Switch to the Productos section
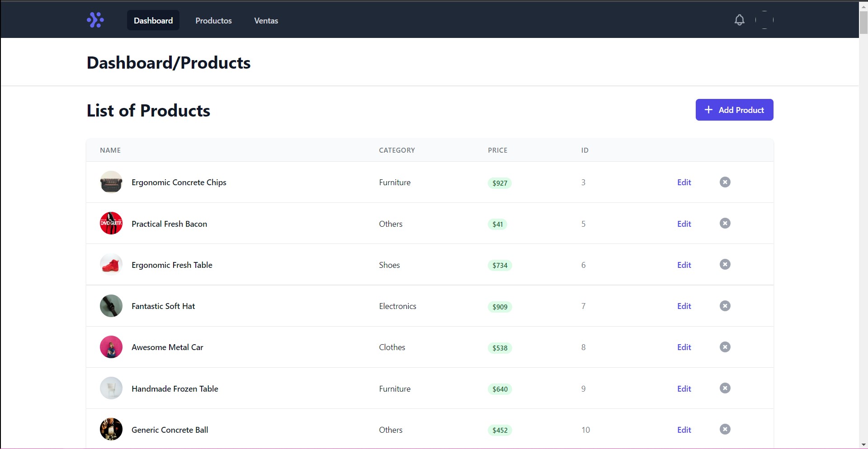 (213, 20)
